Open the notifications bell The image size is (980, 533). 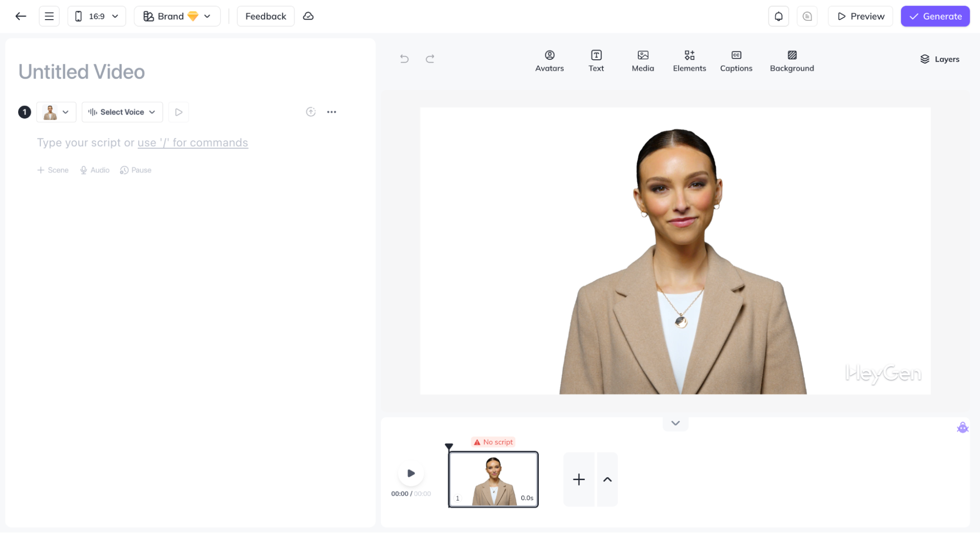pos(778,16)
